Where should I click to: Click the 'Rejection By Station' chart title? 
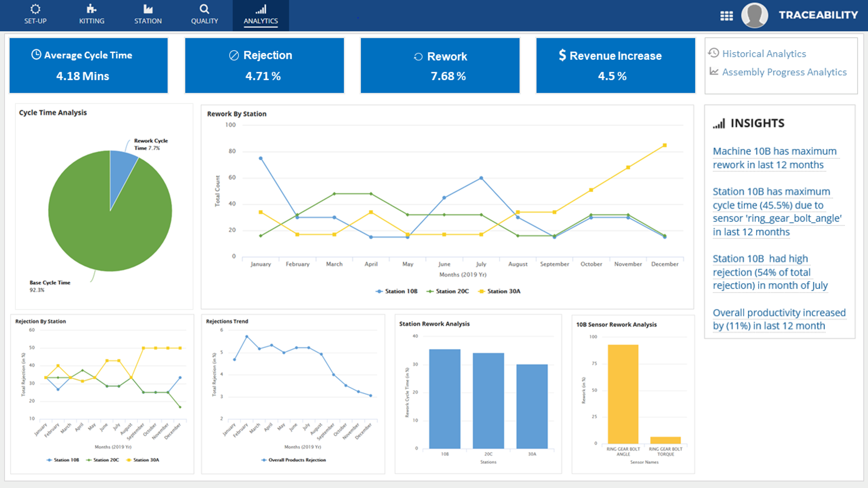40,321
